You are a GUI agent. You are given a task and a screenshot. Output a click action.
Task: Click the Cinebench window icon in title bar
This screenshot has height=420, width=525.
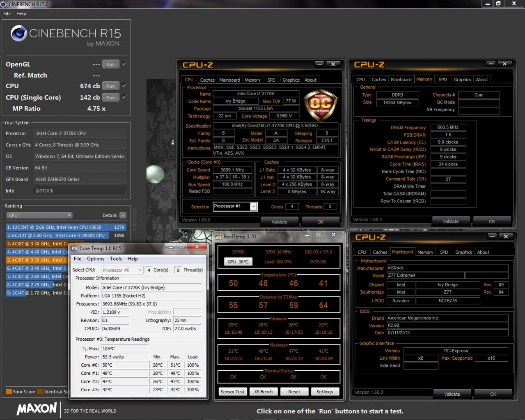tap(4, 4)
